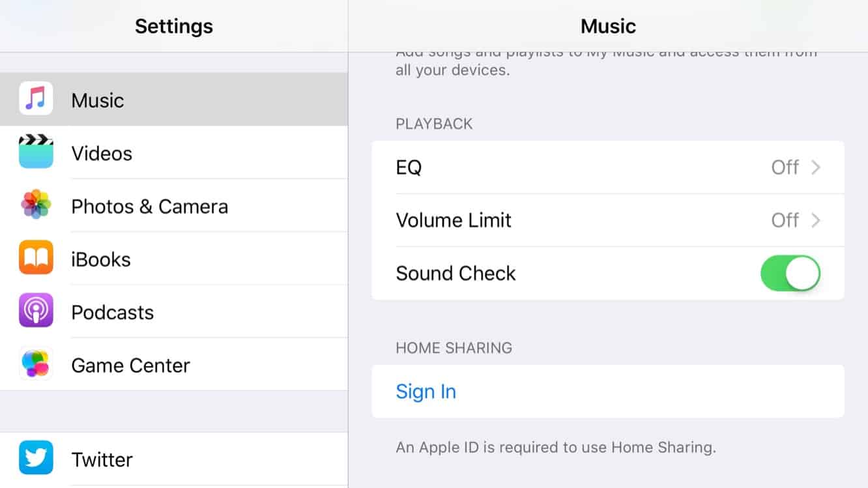Screen dimensions: 868x488
Task: Open the EQ Off value
Action: tap(785, 167)
